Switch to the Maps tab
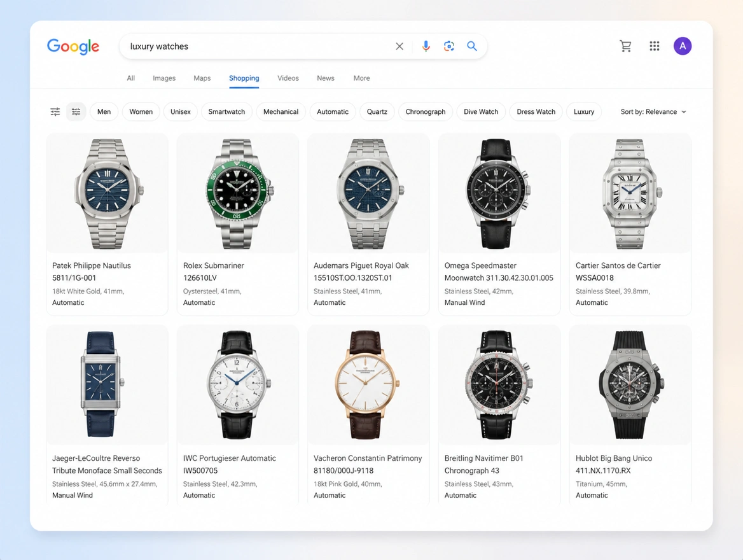Screen dimensions: 743x560 click(x=202, y=78)
